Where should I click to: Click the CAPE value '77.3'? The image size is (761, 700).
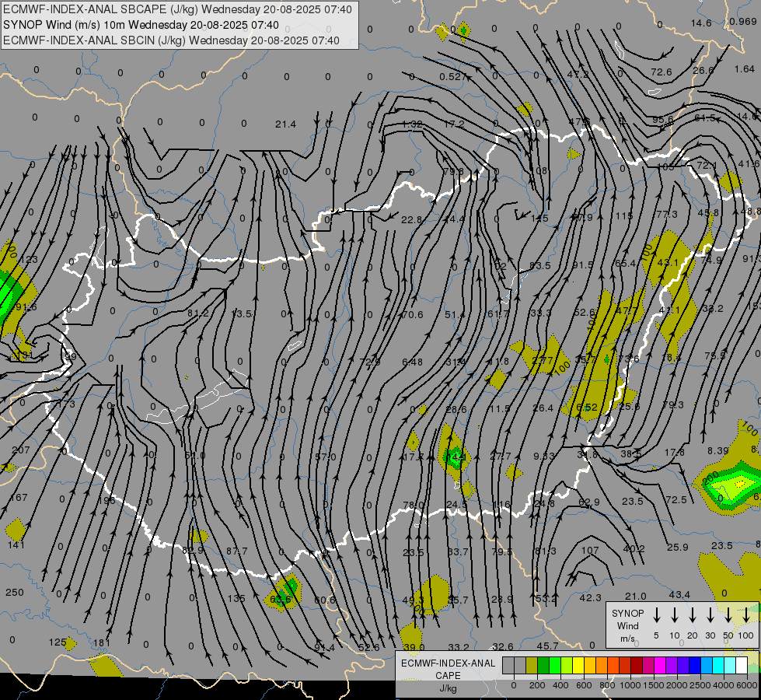click(x=667, y=214)
